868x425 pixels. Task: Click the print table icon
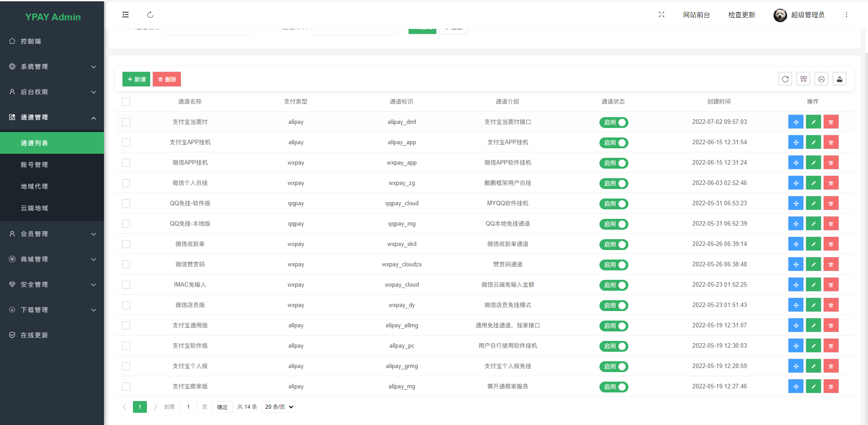tap(821, 79)
